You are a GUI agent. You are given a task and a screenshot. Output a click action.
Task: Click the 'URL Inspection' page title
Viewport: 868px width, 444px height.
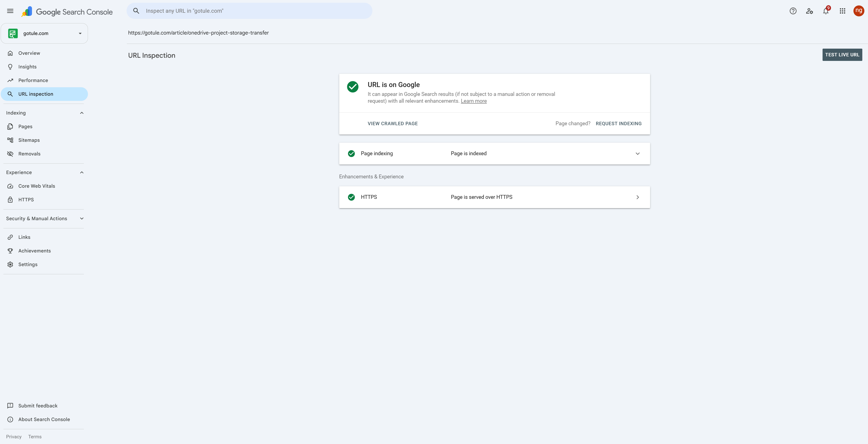coord(152,56)
